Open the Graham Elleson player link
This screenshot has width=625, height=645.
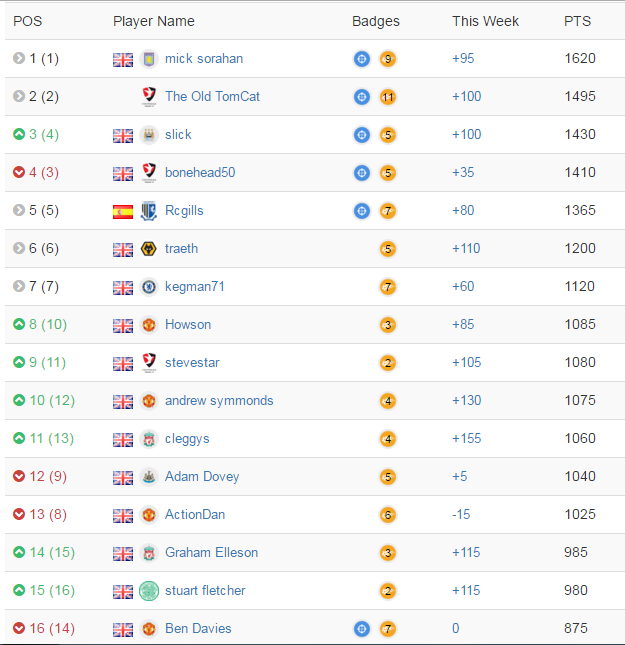coord(211,553)
